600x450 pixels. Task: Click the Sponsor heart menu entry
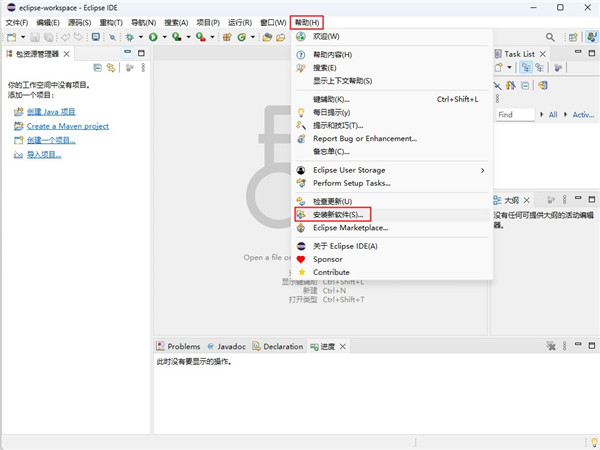327,259
